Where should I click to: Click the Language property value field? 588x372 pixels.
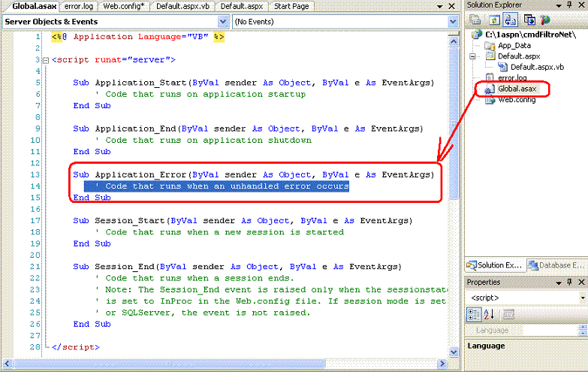550,331
